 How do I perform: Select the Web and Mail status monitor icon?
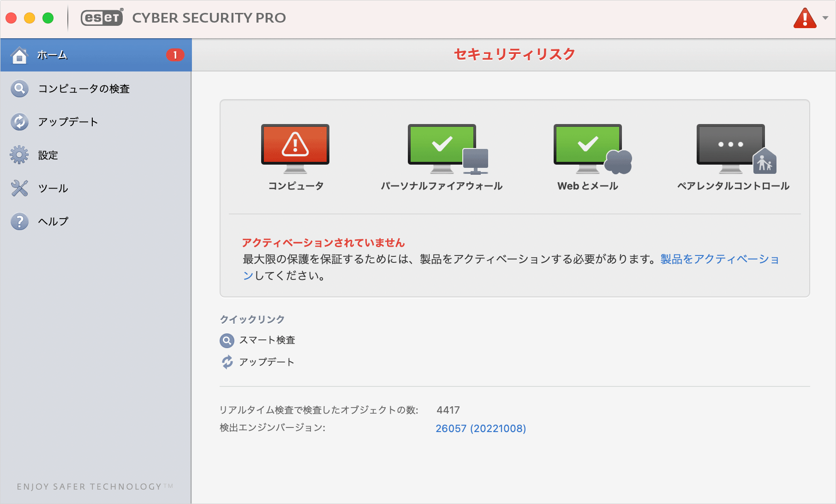[592, 149]
